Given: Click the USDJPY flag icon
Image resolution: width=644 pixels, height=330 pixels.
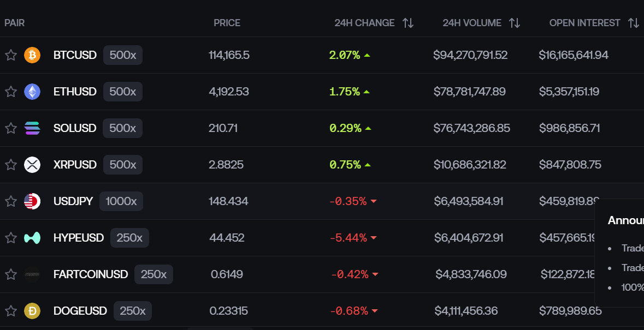Looking at the screenshot, I should point(32,201).
